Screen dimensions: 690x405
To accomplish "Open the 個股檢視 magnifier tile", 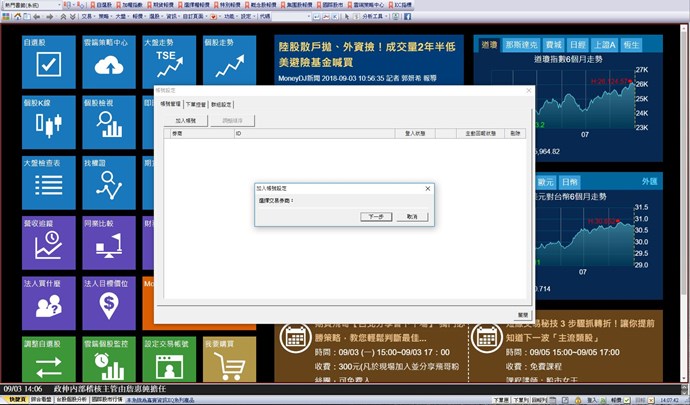I will [x=107, y=119].
